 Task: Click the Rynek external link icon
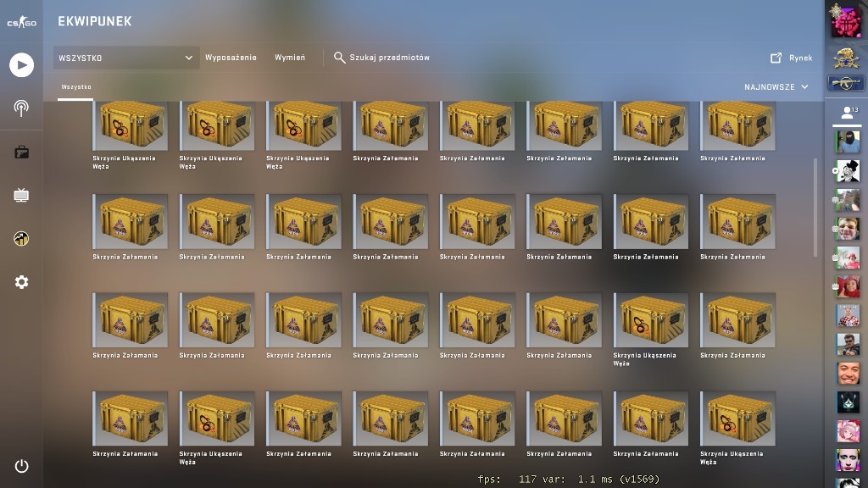point(776,58)
